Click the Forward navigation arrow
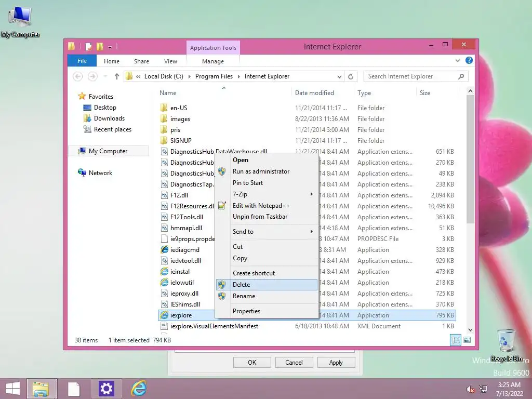The height and width of the screenshot is (399, 532). coord(92,76)
